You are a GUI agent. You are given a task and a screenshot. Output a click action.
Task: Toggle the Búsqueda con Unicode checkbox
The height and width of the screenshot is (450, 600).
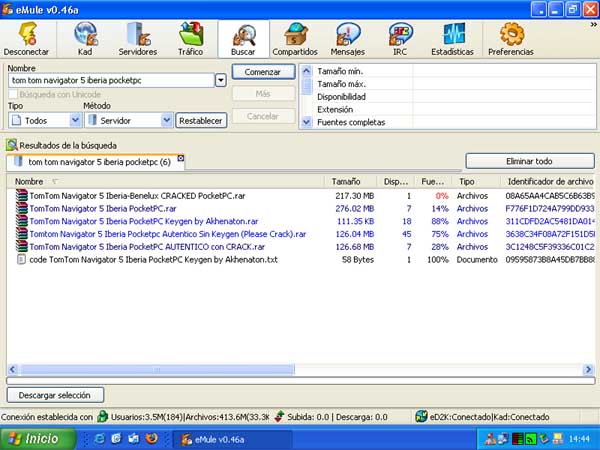13,94
